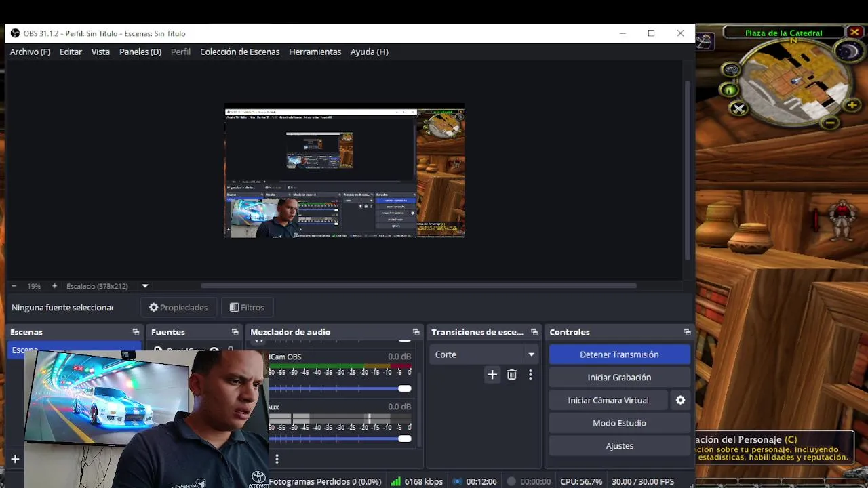Zoom in the game minimap

coord(852,105)
